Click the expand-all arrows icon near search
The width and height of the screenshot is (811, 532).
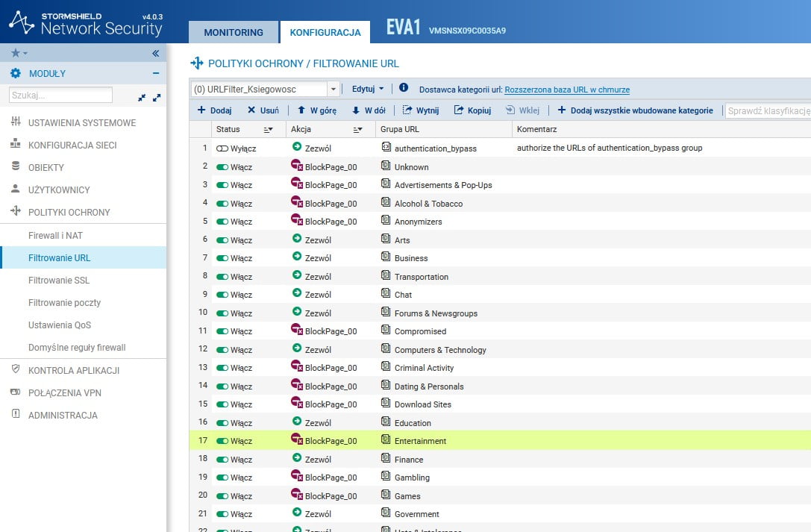(x=157, y=97)
